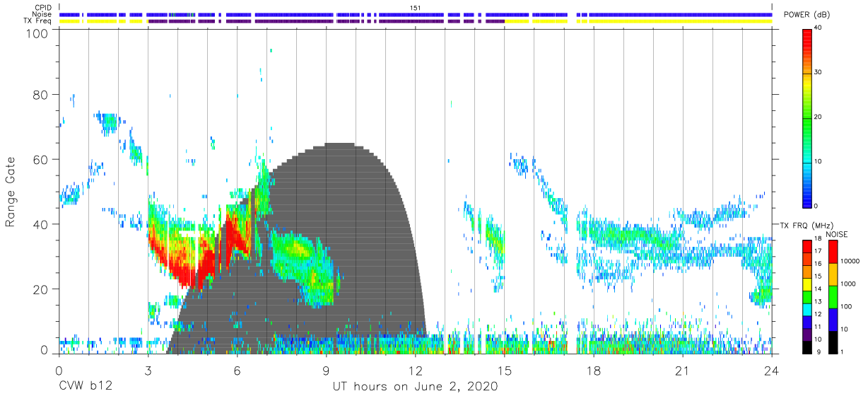The image size is (868, 401).
Task: Click the '100' tick on the Range Gate axis
Action: 37,33
